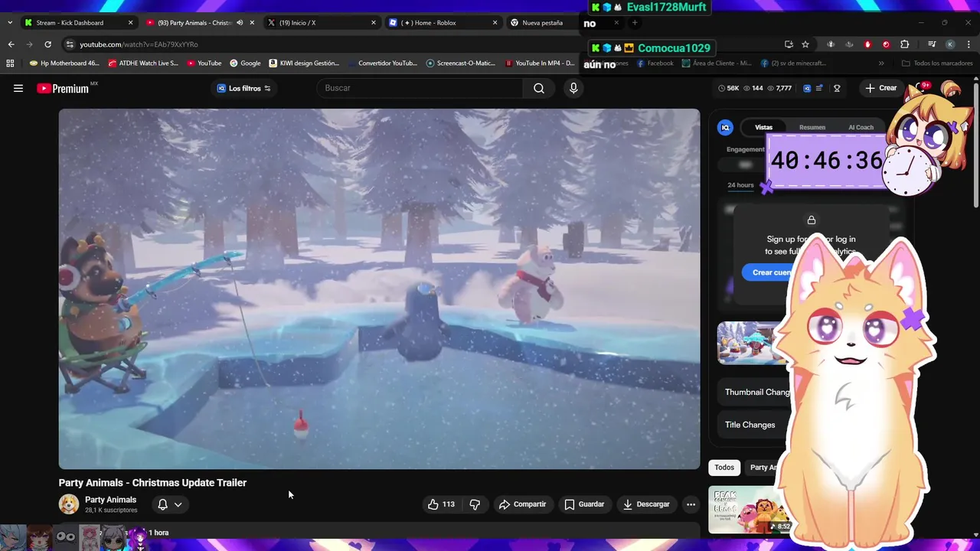Click the address bar URL
This screenshot has height=551, width=980.
[x=139, y=44]
